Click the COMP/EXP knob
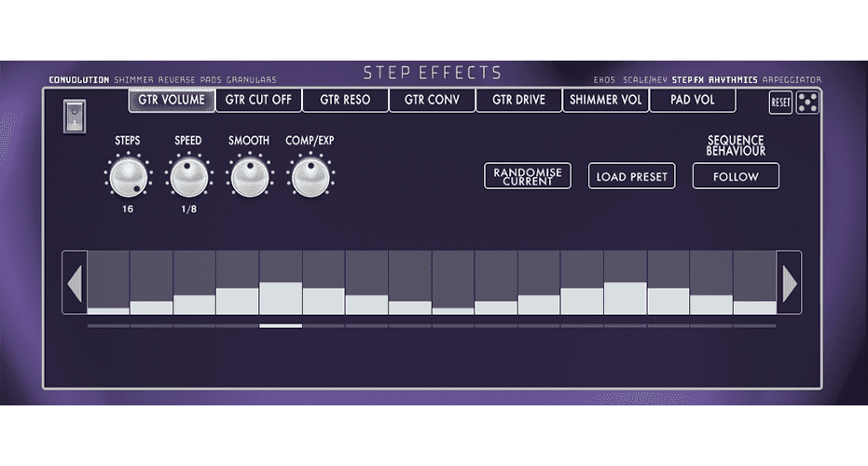The height and width of the screenshot is (466, 868). pyautogui.click(x=310, y=177)
